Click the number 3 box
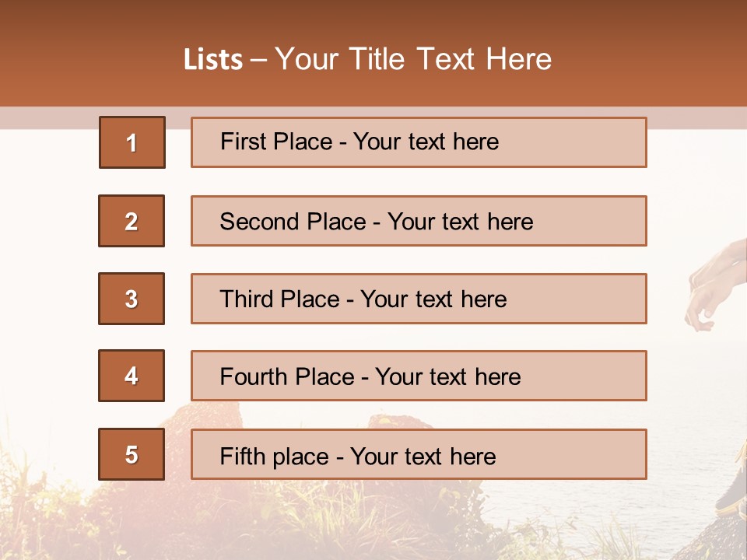 [132, 299]
